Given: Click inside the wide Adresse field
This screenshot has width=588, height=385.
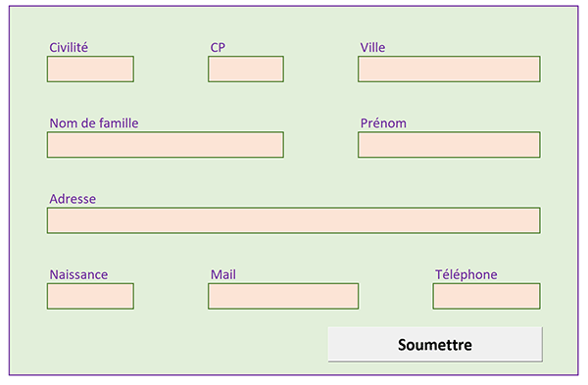Looking at the screenshot, I should [x=294, y=220].
